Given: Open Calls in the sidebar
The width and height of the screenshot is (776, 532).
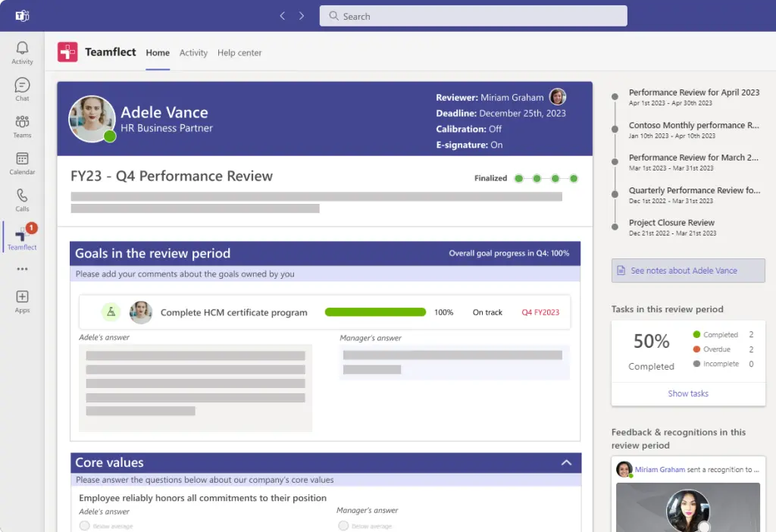Looking at the screenshot, I should coord(22,200).
